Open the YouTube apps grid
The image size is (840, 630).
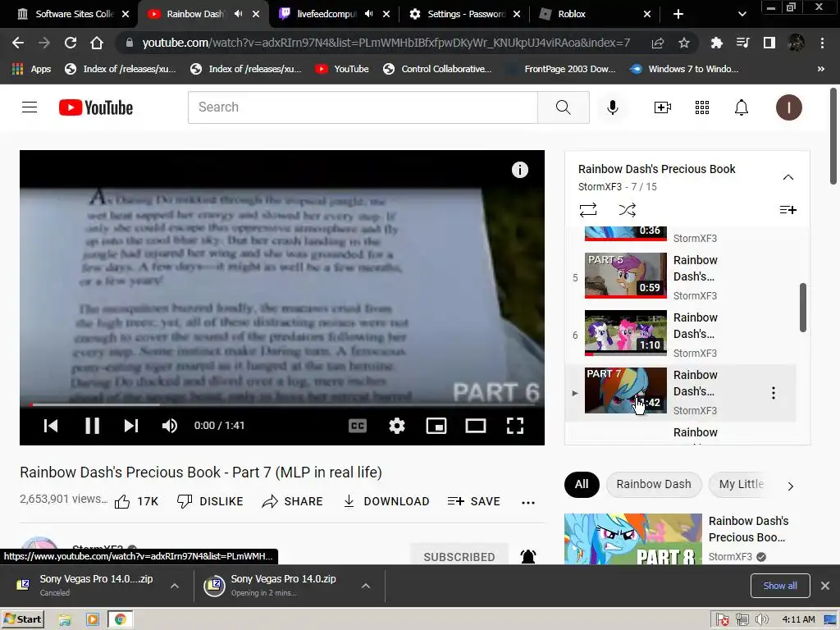[702, 107]
